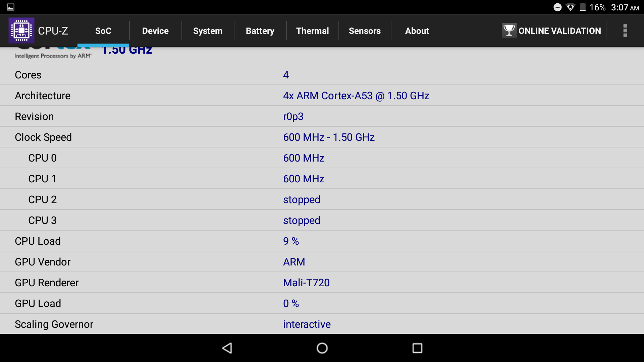The height and width of the screenshot is (362, 644).
Task: Tap the CPU 3 stopped value
Action: tap(302, 221)
